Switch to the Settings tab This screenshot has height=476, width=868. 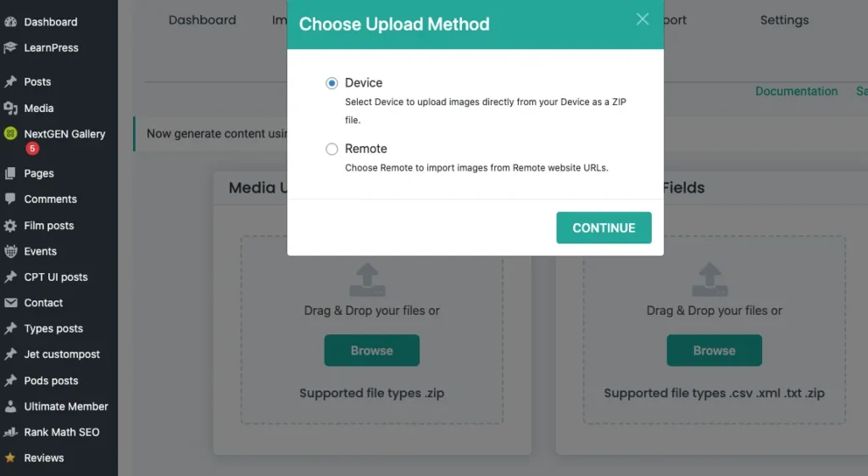[784, 20]
